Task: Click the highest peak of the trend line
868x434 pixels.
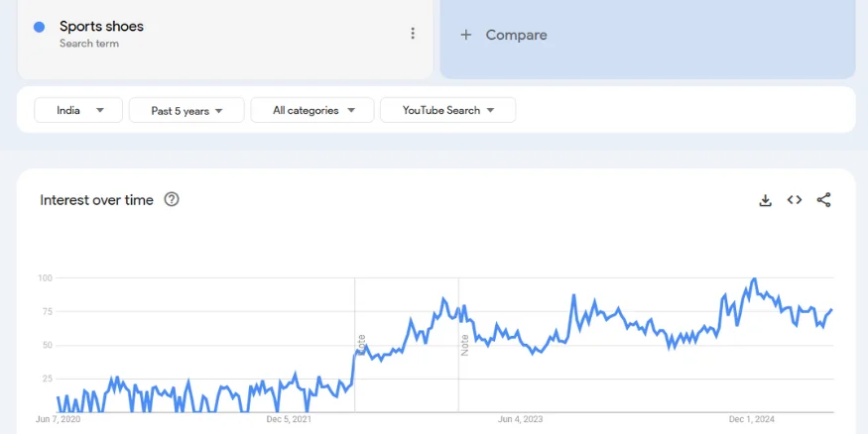Action: point(755,279)
